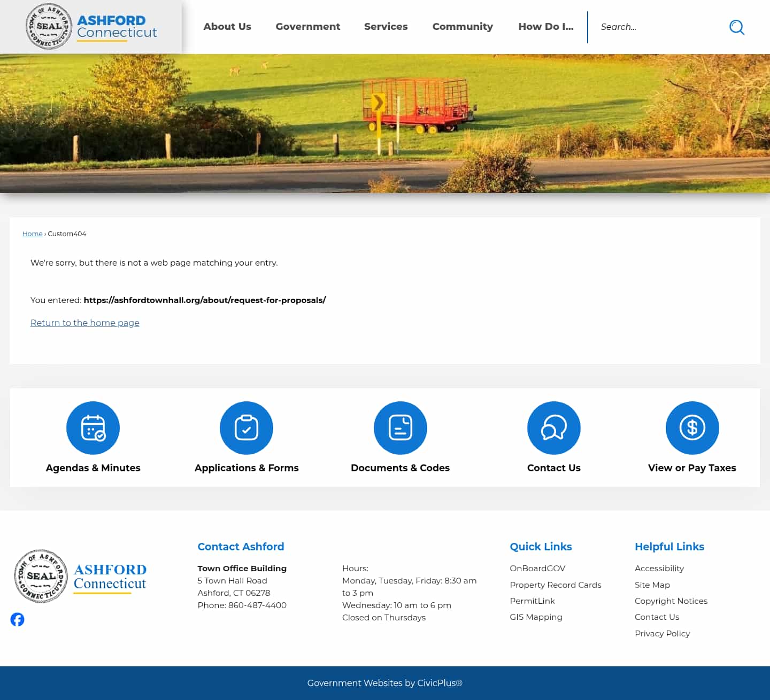Click the footer Ashford Connecticut logo
770x700 pixels.
pos(80,576)
